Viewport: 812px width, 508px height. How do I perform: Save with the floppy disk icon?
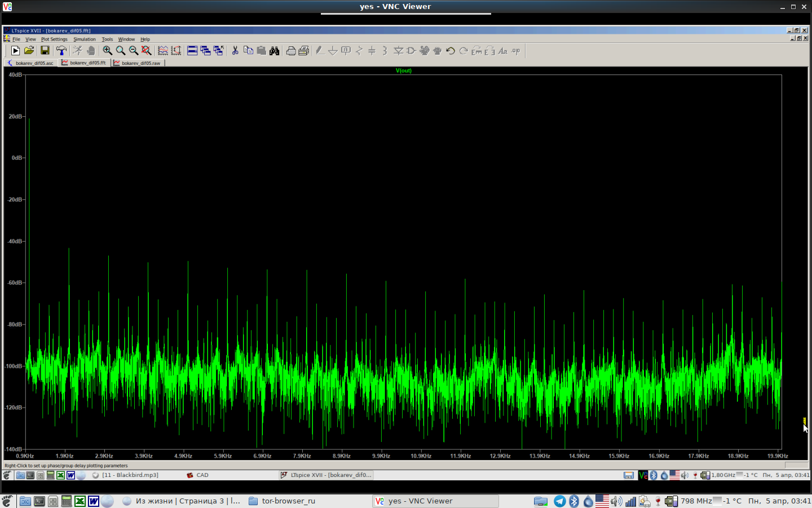(45, 51)
